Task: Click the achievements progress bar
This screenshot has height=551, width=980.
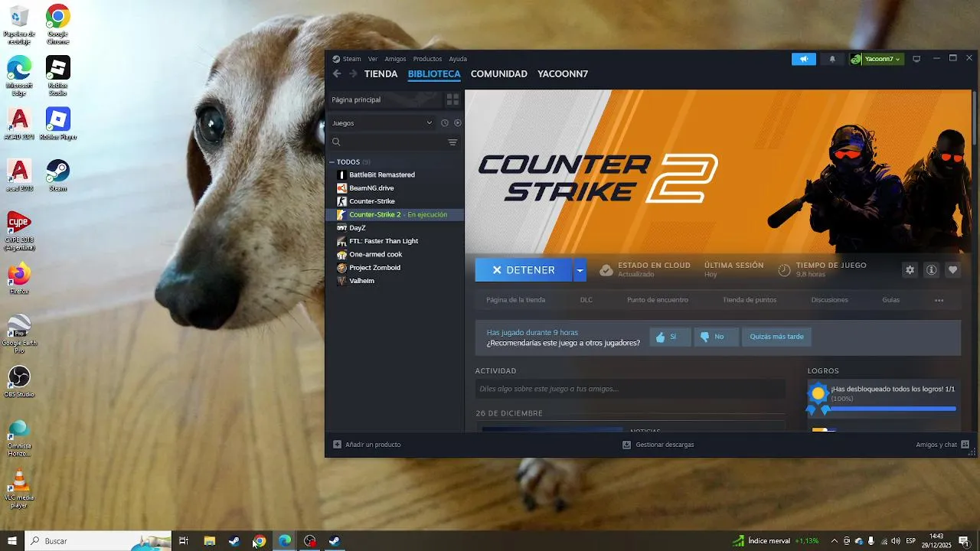Action: click(x=893, y=409)
